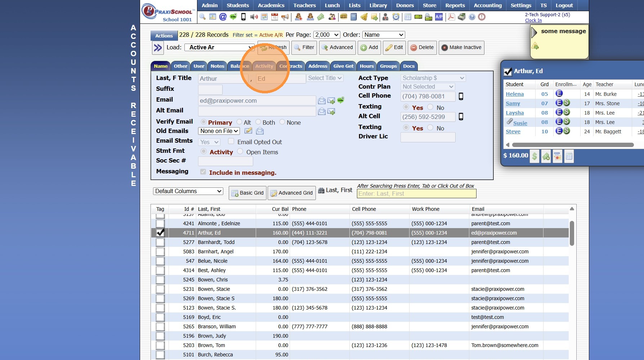Viewport: 644px width, 360px height.
Task: Open the Per Page dropdown showing 2,000
Action: pos(327,35)
